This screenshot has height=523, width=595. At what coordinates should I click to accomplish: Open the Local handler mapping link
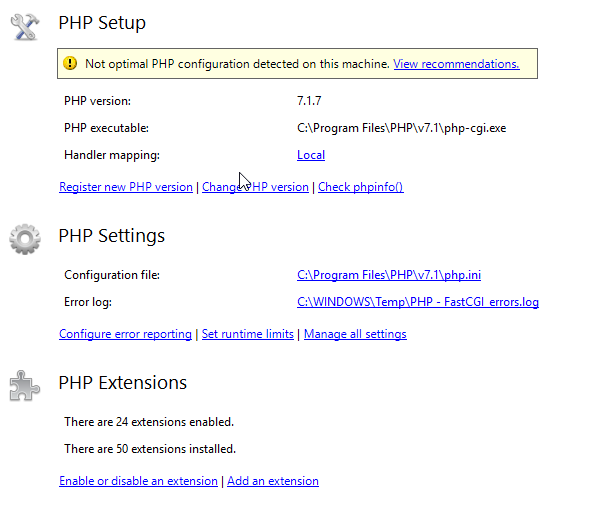[x=311, y=155]
